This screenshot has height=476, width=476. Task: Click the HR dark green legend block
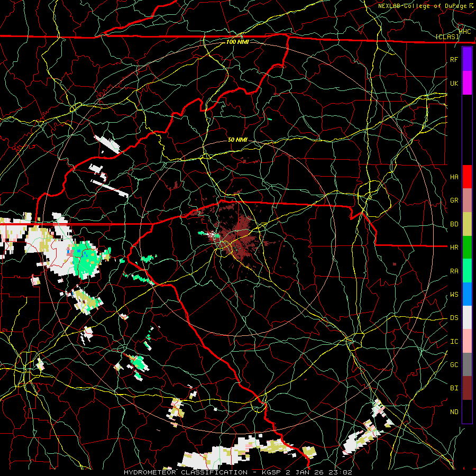tap(467, 248)
